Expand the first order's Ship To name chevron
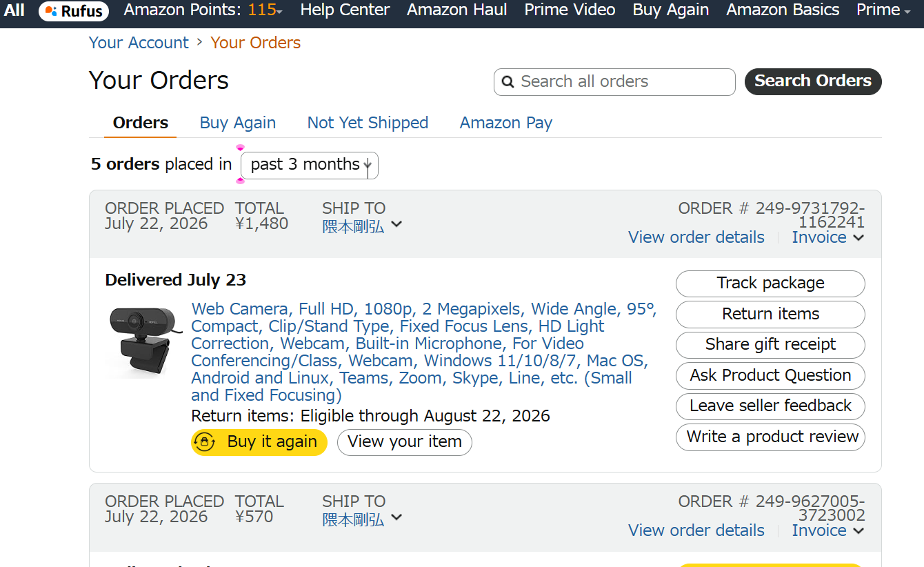This screenshot has height=567, width=924. [x=396, y=224]
